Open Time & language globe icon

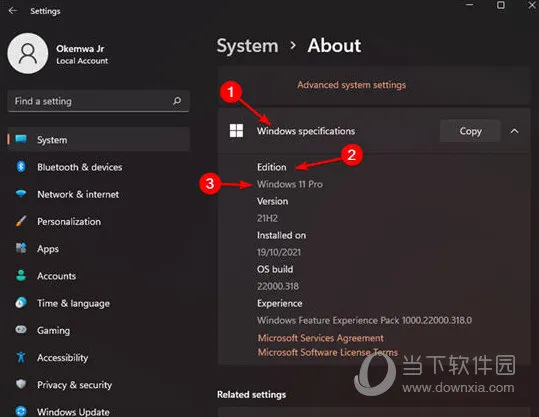[x=21, y=303]
